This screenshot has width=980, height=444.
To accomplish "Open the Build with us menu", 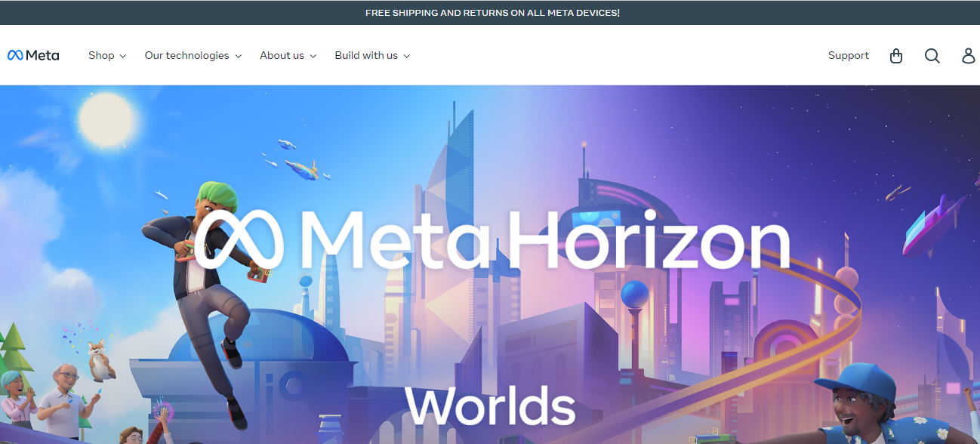I will click(372, 55).
